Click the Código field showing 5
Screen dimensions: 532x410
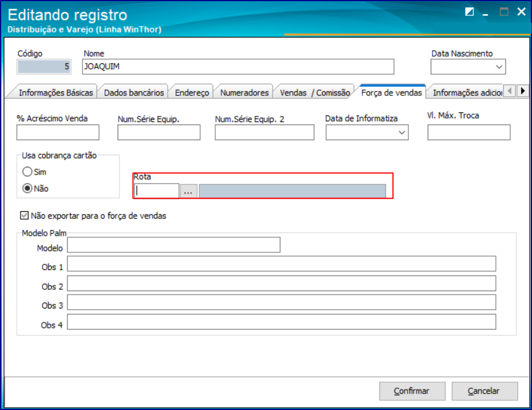(44, 66)
